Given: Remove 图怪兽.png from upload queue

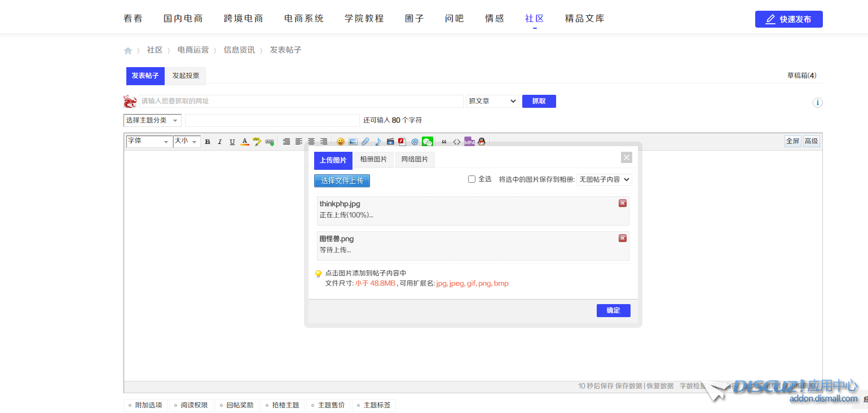Looking at the screenshot, I should point(623,238).
